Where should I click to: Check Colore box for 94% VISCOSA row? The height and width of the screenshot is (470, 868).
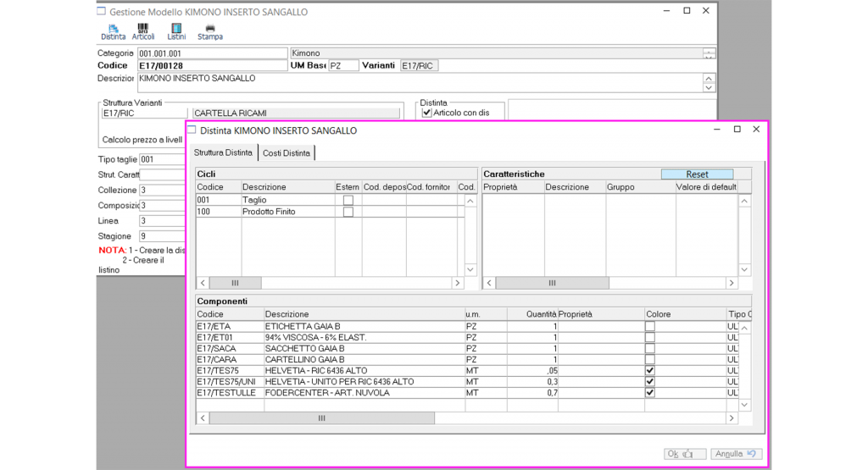point(650,337)
